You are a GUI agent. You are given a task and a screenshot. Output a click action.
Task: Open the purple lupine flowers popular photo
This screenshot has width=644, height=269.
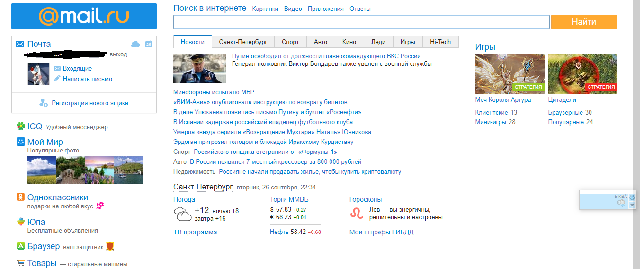99,170
